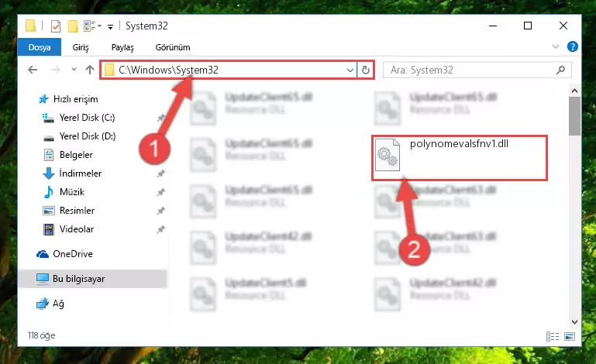This screenshot has width=596, height=364.
Task: Open the Görünüm ribbon tab
Action: coord(173,47)
